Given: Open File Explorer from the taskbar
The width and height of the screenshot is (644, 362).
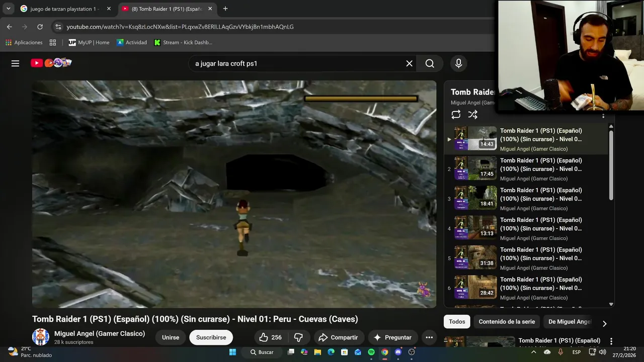Looking at the screenshot, I should click(x=317, y=352).
